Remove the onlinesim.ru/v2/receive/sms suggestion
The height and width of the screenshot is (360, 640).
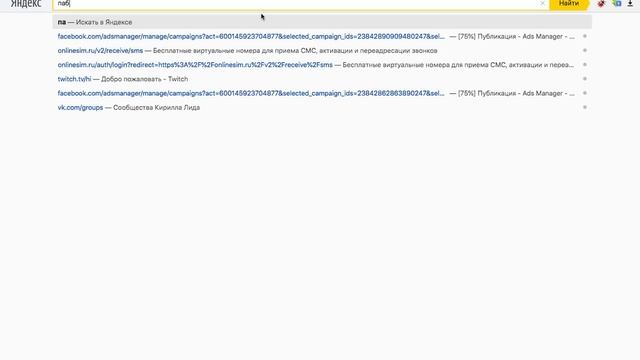click(x=584, y=50)
